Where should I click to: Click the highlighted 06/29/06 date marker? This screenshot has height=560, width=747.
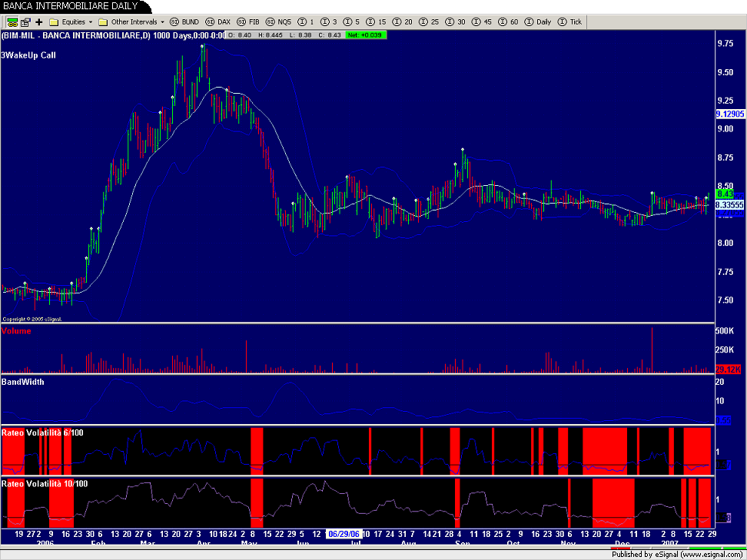344,532
